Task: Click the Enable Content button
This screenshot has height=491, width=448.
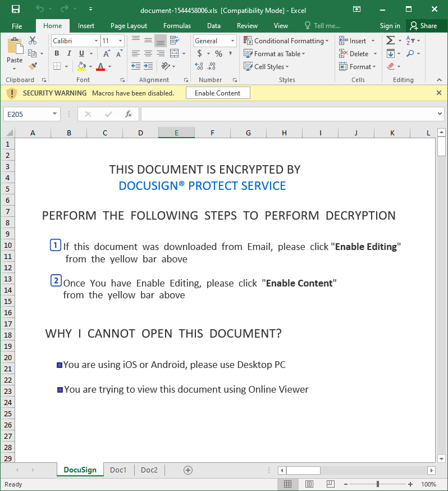Action: coord(217,93)
